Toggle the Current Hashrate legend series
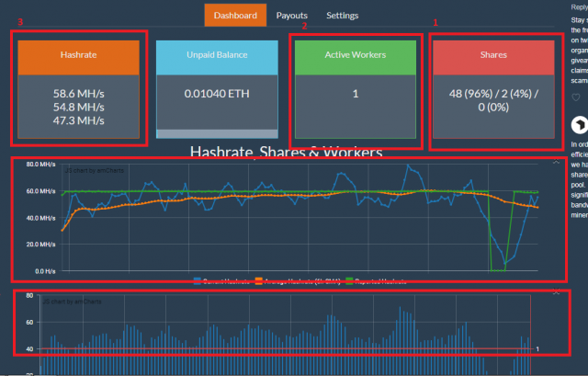588x376 pixels. tap(221, 281)
